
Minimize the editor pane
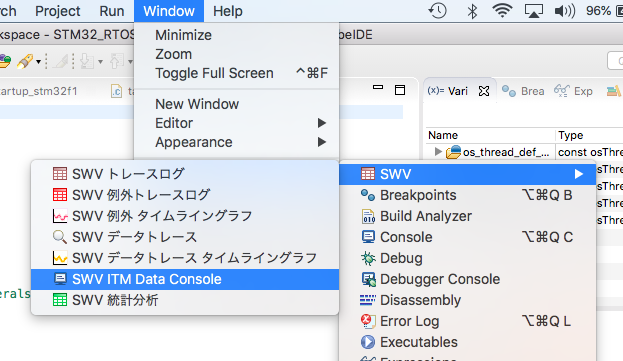pos(378,87)
